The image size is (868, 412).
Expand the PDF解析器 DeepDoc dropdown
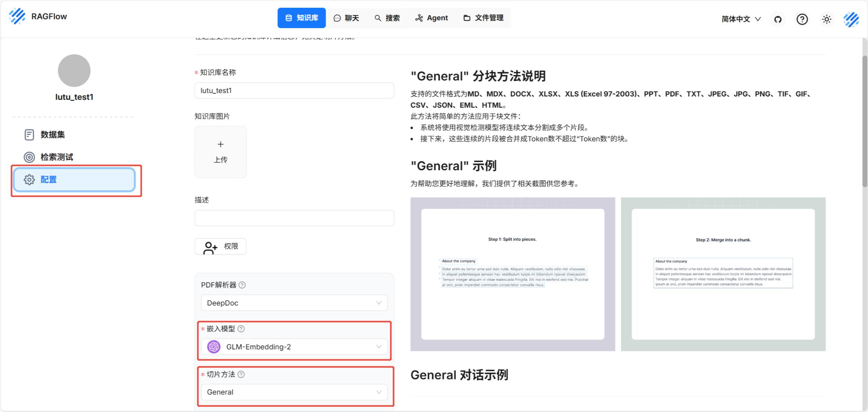pos(294,303)
